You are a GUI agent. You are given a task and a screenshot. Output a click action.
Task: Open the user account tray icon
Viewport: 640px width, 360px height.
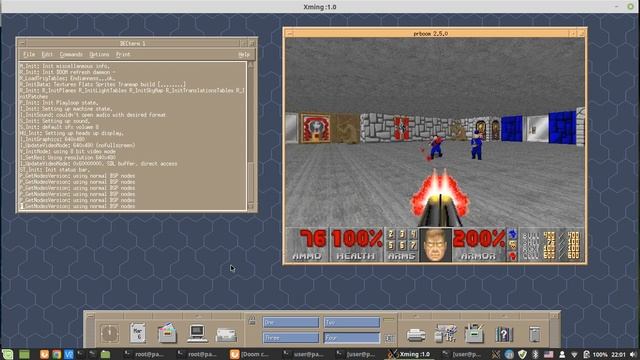(562, 354)
